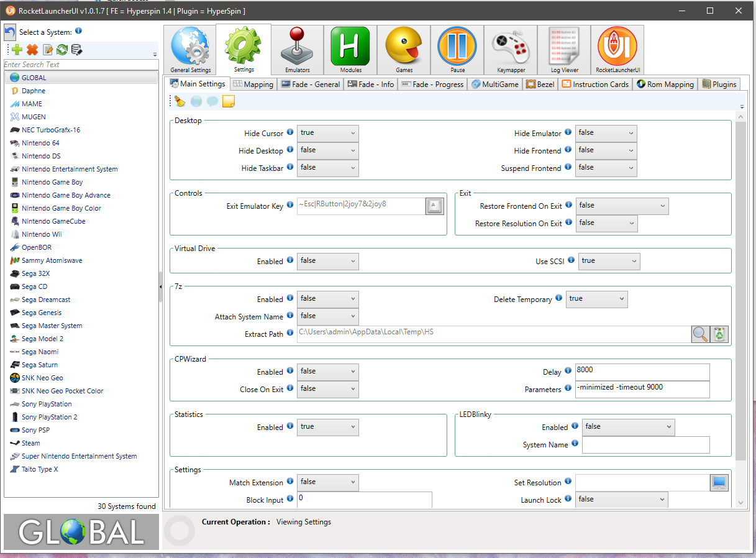Select Nintendo 64 in the system list

click(81, 143)
